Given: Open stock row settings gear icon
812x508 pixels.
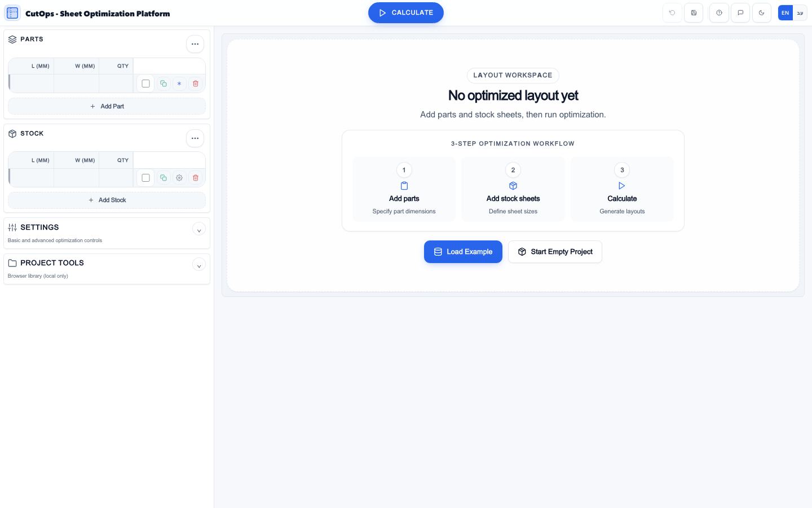Looking at the screenshot, I should (179, 178).
